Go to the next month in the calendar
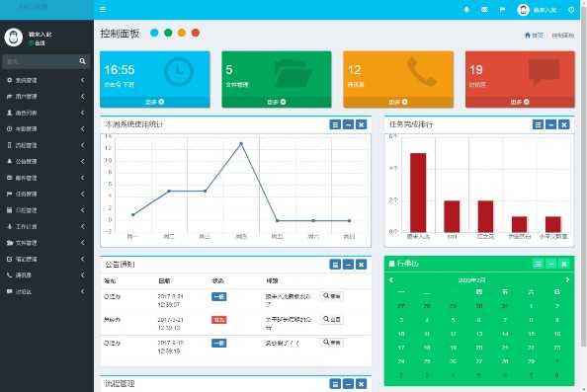The image size is (587, 392). tap(567, 279)
